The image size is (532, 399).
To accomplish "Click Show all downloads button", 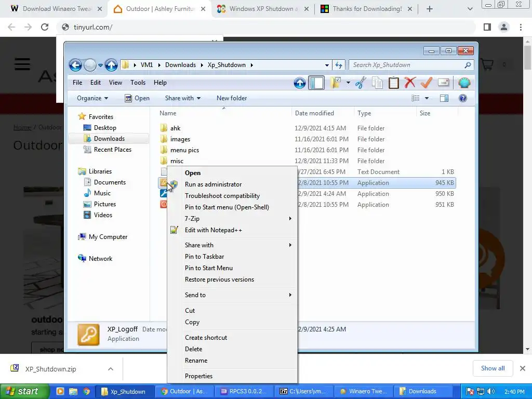I will [x=493, y=368].
